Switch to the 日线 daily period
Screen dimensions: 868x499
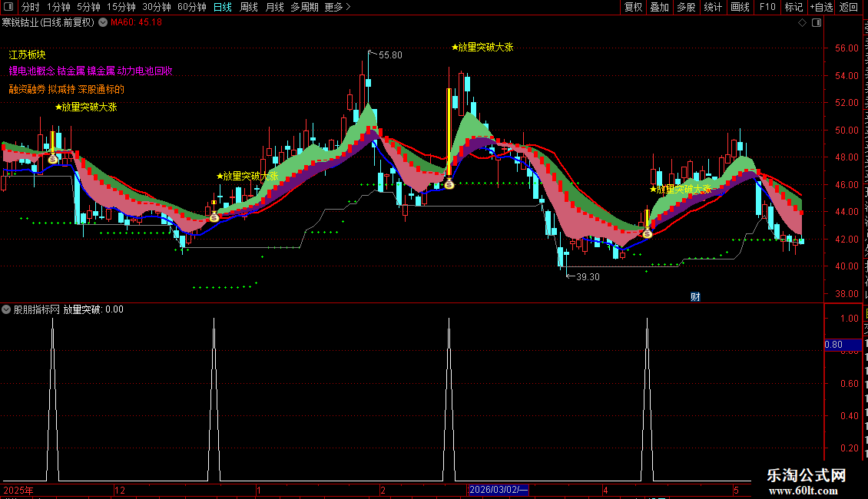pyautogui.click(x=223, y=7)
